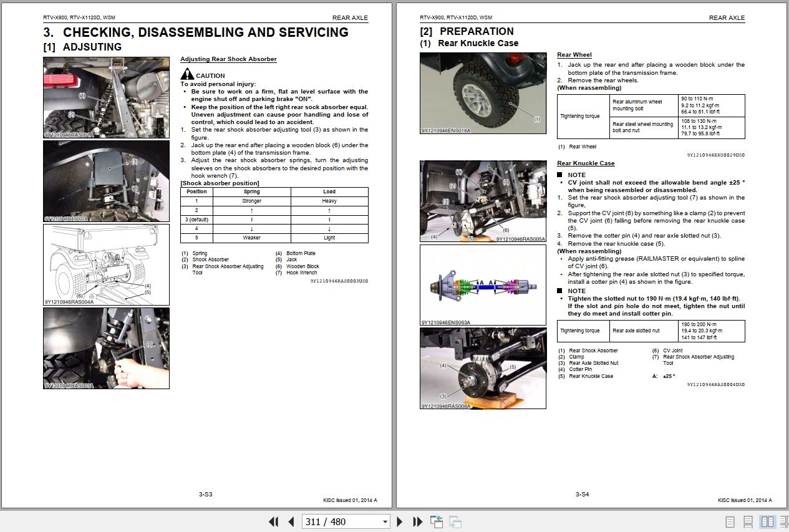
Task: Click the '108 to 130 N·m' torque value
Action: [699, 121]
